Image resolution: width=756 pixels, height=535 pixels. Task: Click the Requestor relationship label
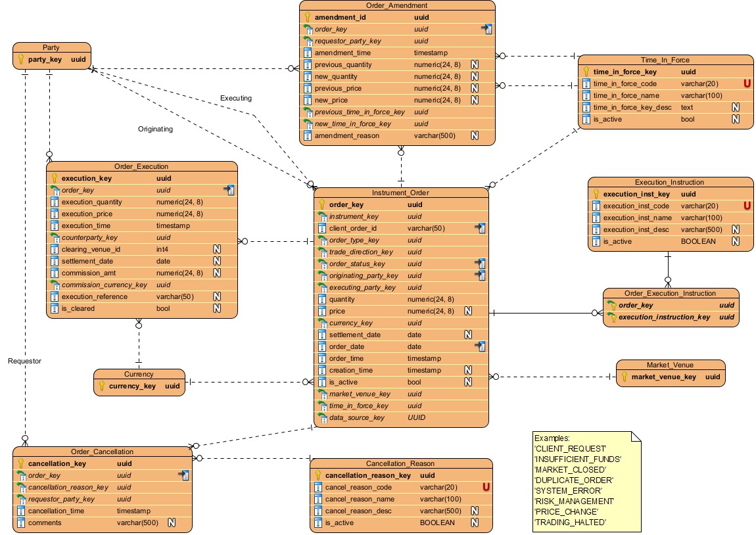[25, 361]
